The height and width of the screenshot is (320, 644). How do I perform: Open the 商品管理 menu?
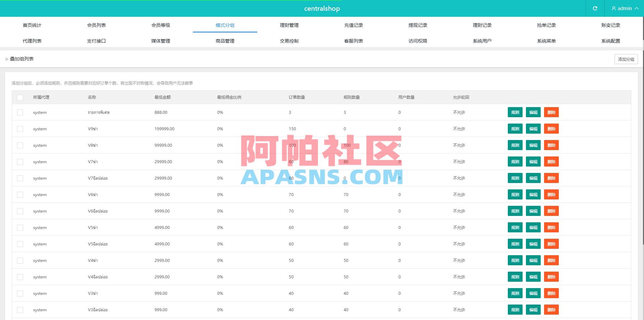click(x=225, y=41)
